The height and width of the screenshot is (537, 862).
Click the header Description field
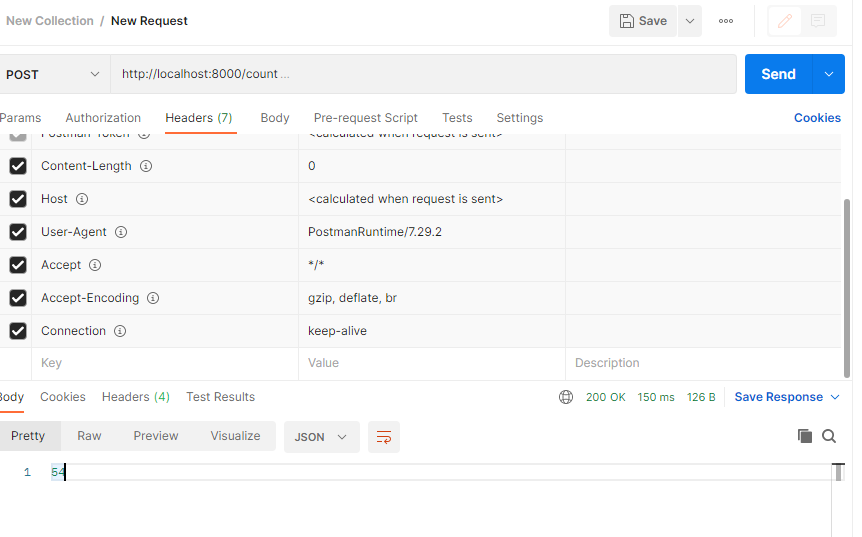coord(703,363)
